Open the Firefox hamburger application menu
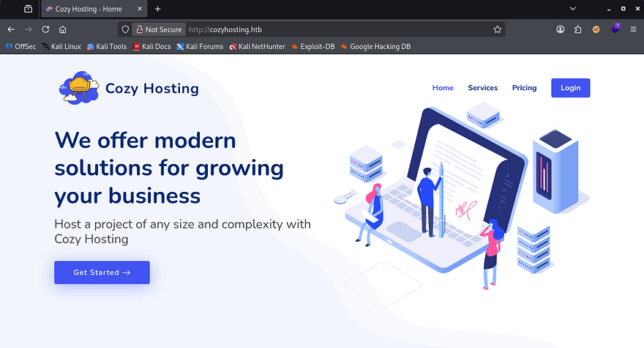 pos(633,29)
